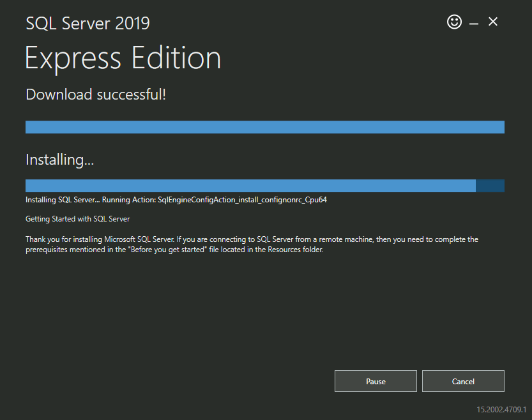This screenshot has width=532, height=420.
Task: Select the "Download successful!" message
Action: (96, 95)
